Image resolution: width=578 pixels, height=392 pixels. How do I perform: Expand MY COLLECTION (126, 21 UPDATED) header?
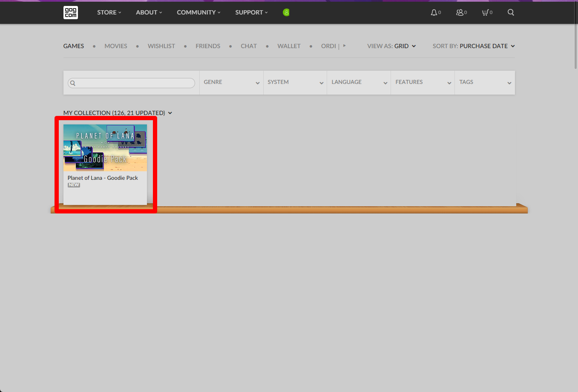coord(118,113)
